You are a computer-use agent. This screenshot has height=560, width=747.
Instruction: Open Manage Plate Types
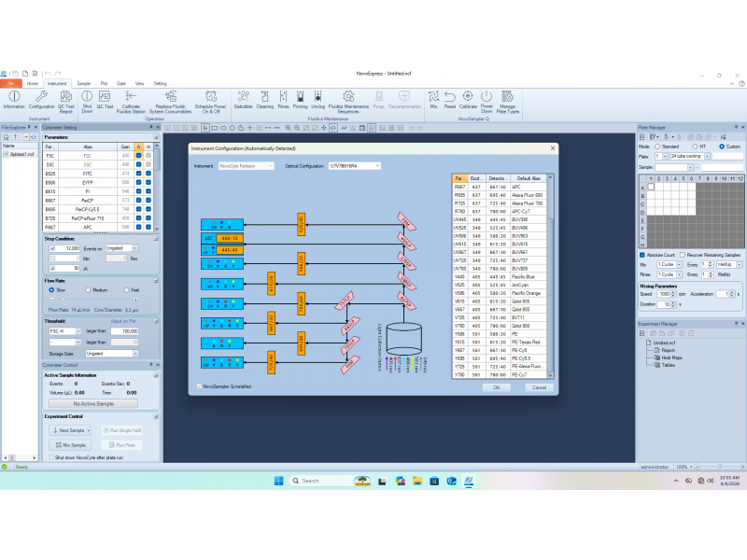(507, 102)
